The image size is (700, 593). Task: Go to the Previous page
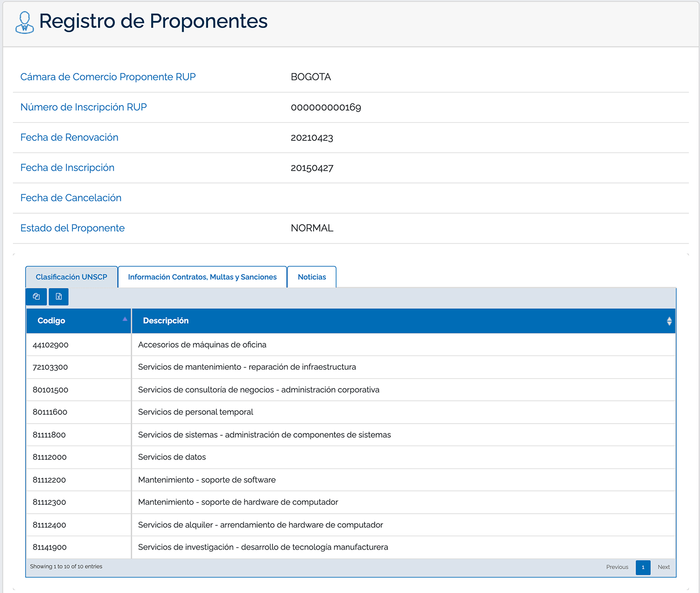(x=617, y=567)
